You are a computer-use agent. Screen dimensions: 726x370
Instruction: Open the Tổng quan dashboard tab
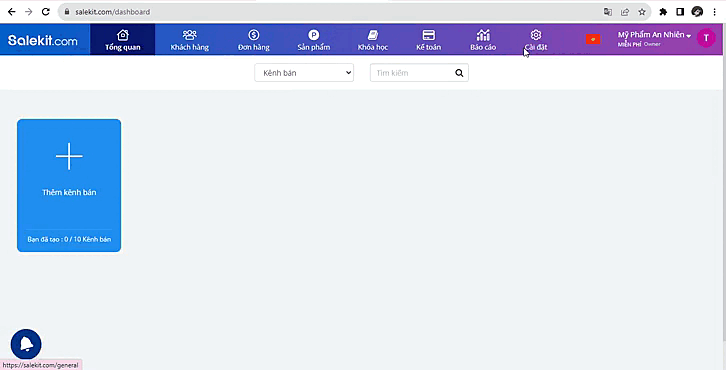click(123, 40)
